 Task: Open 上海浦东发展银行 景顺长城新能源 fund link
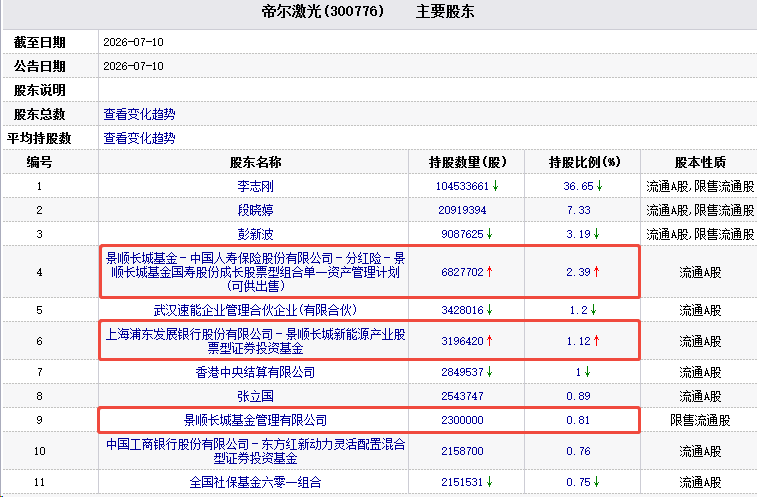(x=255, y=341)
